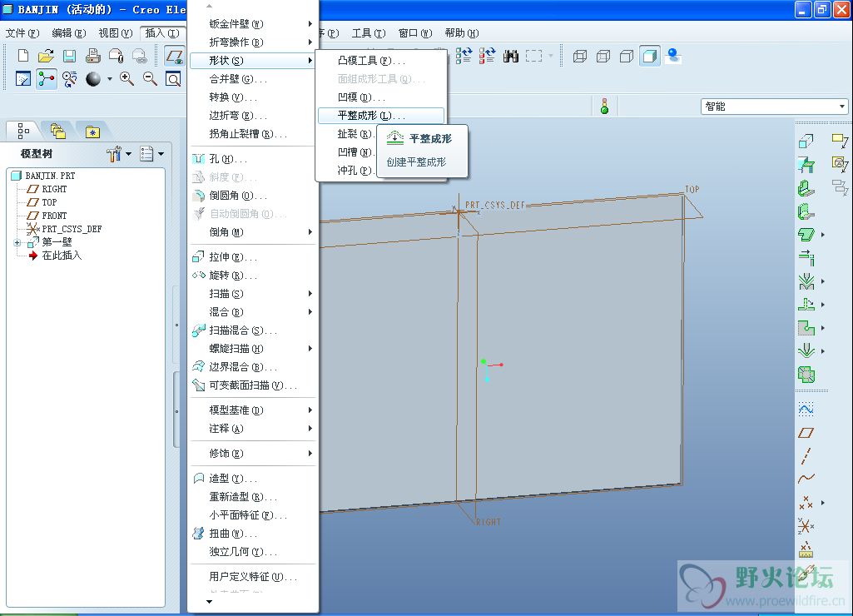Click the traffic light regeneration status icon

(x=604, y=106)
